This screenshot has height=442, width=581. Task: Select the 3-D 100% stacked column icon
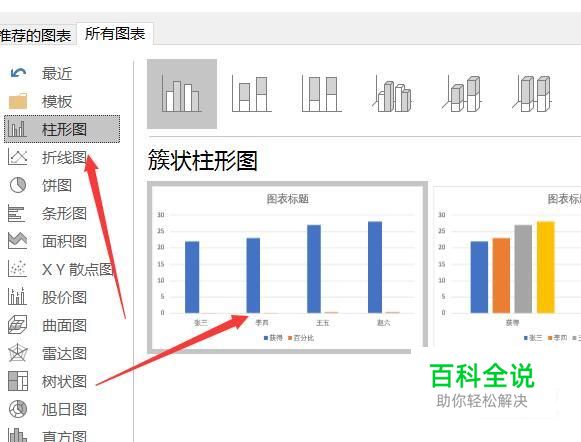532,94
